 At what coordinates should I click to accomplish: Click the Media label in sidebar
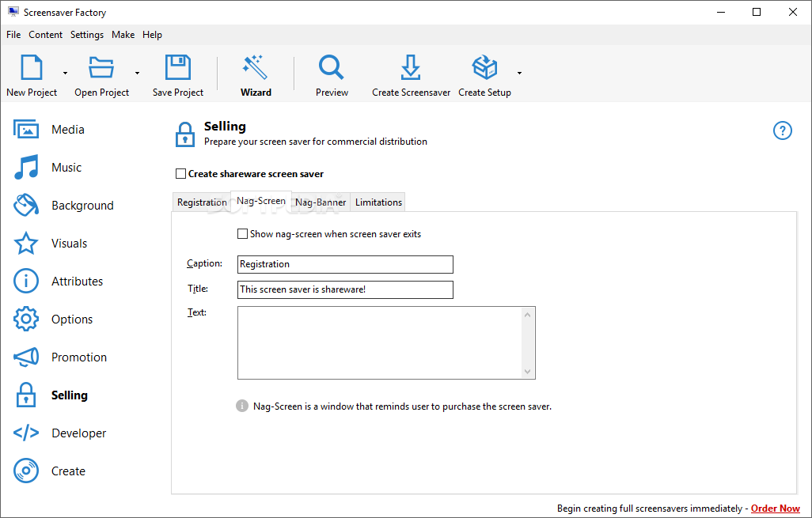click(x=68, y=130)
